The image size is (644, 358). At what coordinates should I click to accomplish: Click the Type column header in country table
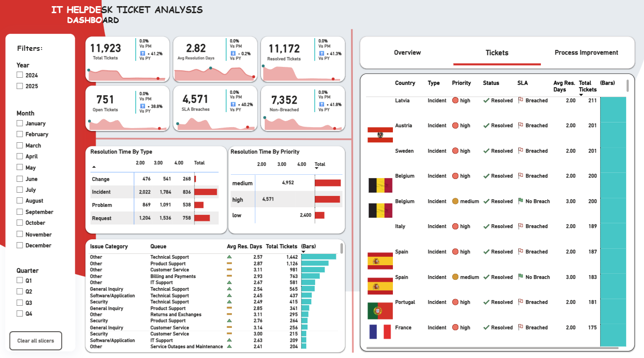point(433,83)
